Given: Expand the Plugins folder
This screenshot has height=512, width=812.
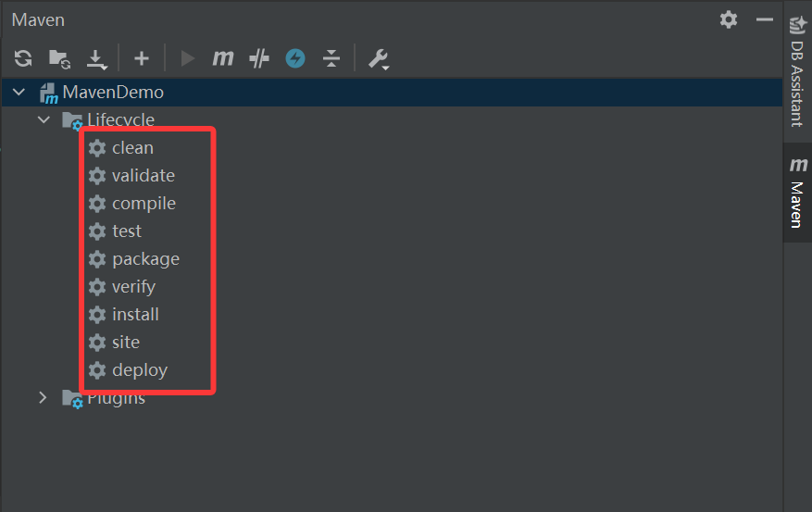Looking at the screenshot, I should pos(43,397).
